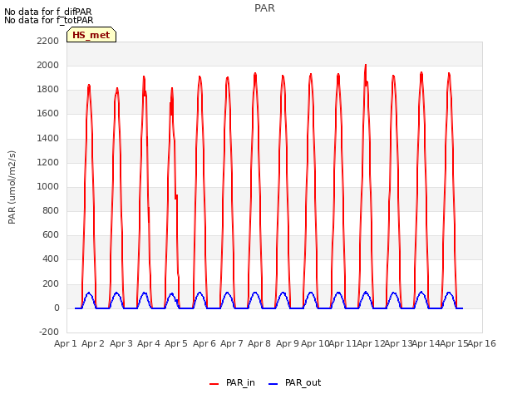Click the 1400 y-axis tick label

[x=48, y=139]
